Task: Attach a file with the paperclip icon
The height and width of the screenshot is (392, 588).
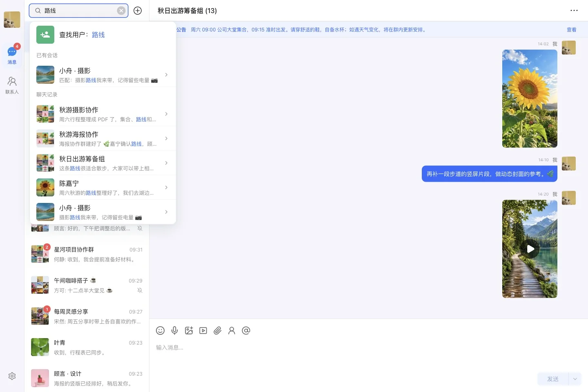Action: point(217,330)
